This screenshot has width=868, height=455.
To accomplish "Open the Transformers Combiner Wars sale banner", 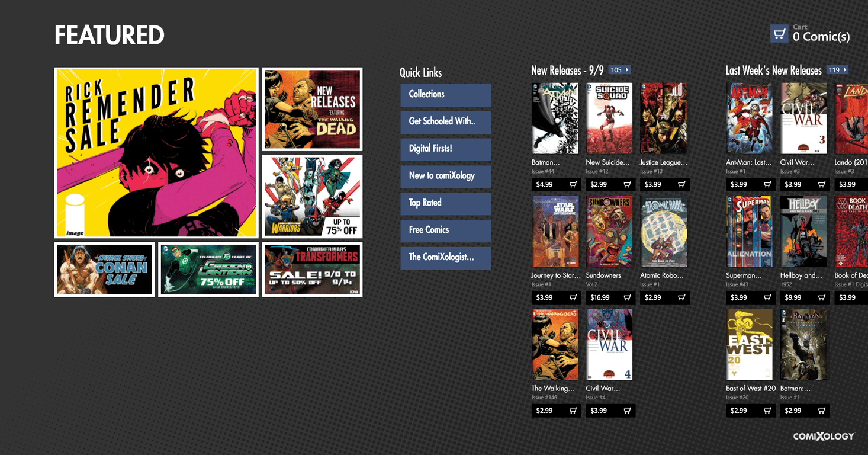I will click(x=312, y=270).
